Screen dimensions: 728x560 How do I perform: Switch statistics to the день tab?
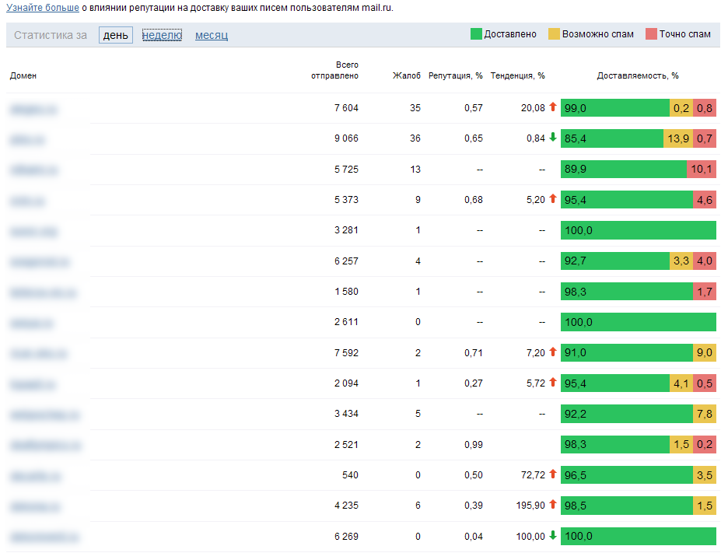click(x=116, y=35)
